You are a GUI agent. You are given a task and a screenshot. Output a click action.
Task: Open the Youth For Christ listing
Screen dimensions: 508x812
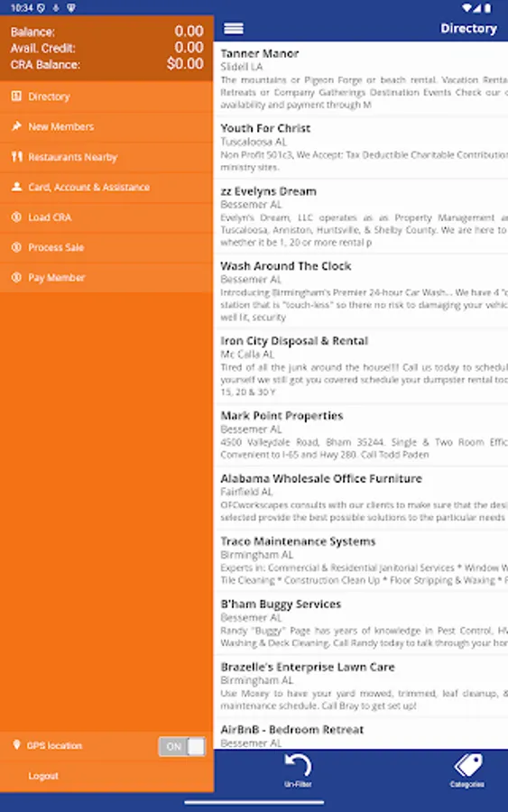pos(361,148)
